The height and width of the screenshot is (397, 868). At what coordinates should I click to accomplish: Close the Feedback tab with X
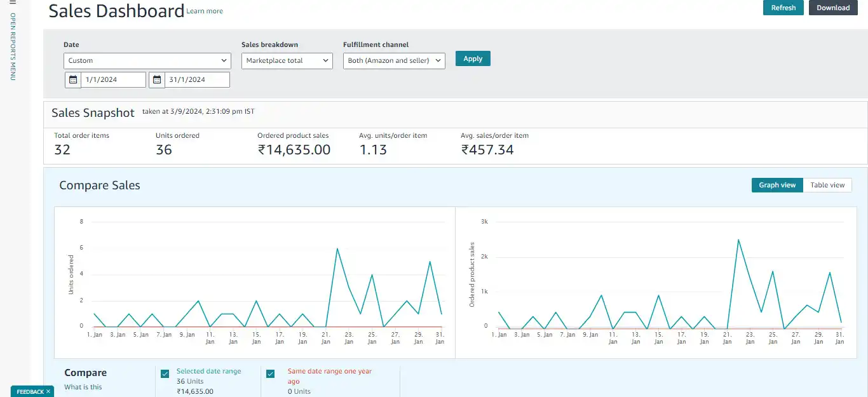[48, 392]
